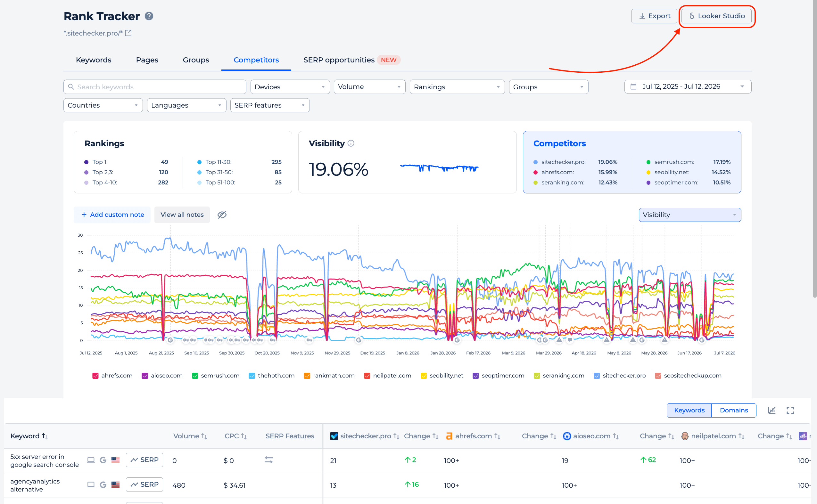Sort by CPC column arrows
817x504 pixels.
(244, 436)
